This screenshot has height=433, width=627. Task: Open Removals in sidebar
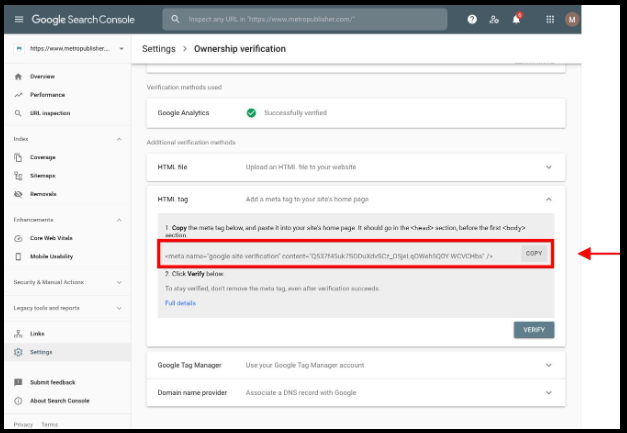(x=43, y=194)
